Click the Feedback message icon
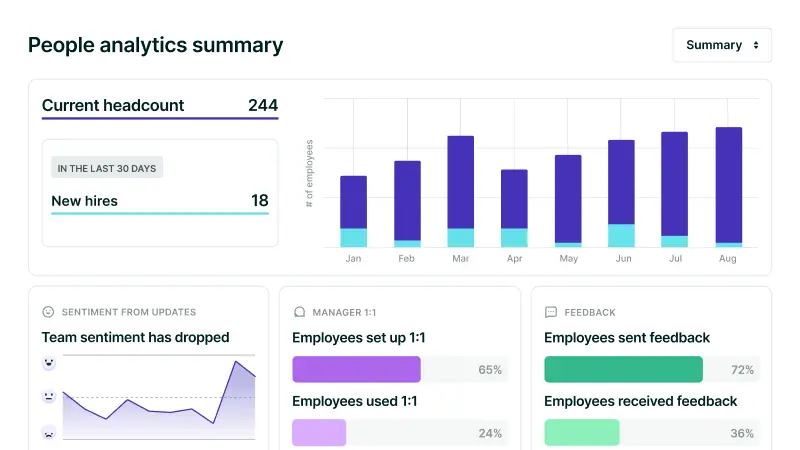 click(x=550, y=312)
